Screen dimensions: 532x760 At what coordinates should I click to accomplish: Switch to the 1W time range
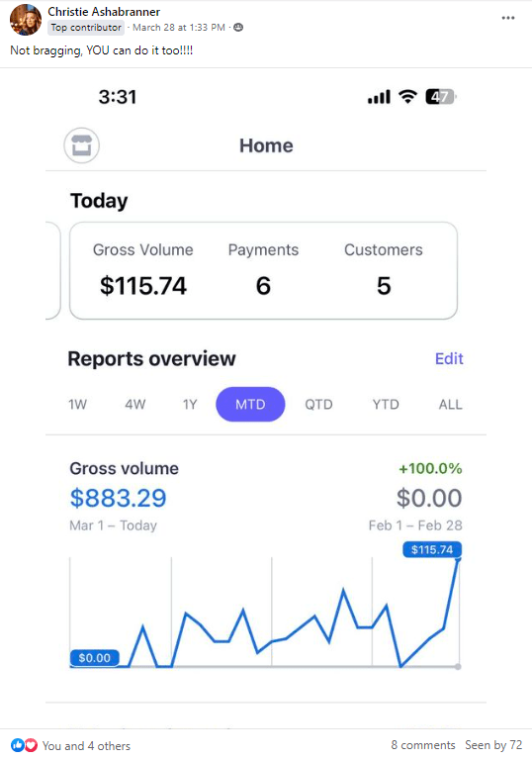tap(77, 404)
